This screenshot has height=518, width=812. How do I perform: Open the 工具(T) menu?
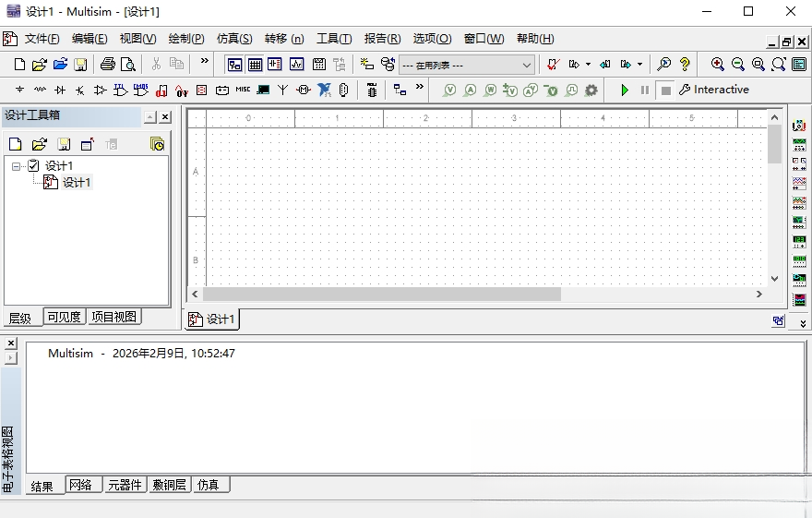[x=334, y=39]
